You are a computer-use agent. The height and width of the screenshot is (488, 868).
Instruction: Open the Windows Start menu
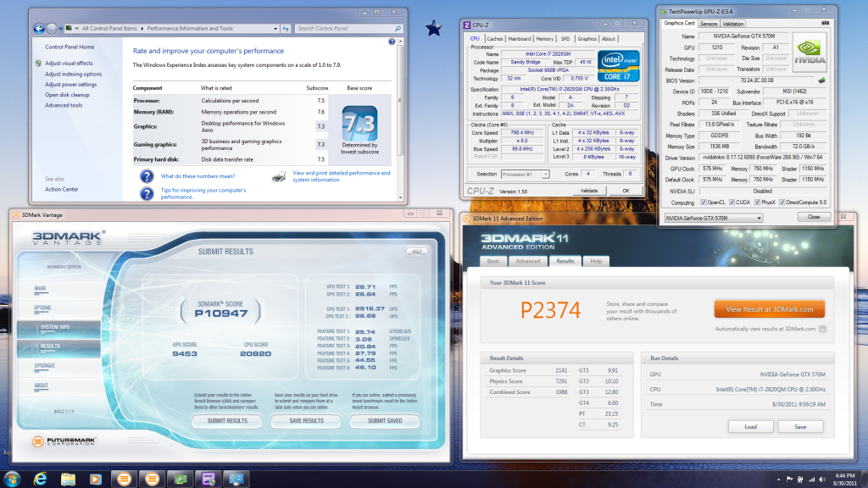coord(12,479)
